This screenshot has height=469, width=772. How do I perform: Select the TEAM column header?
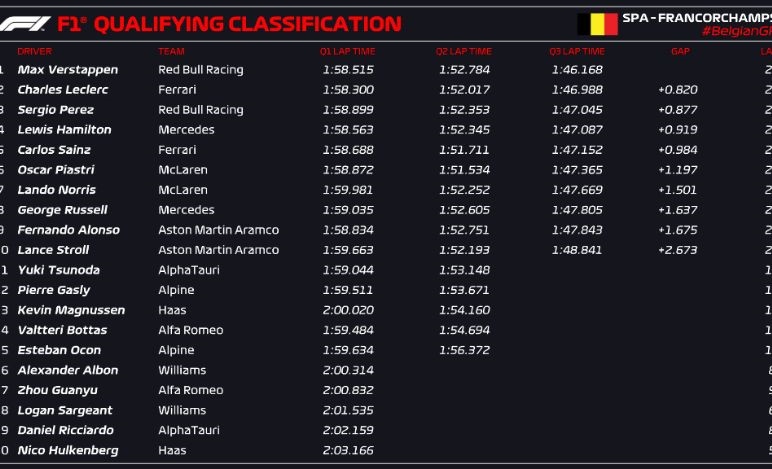pyautogui.click(x=171, y=51)
